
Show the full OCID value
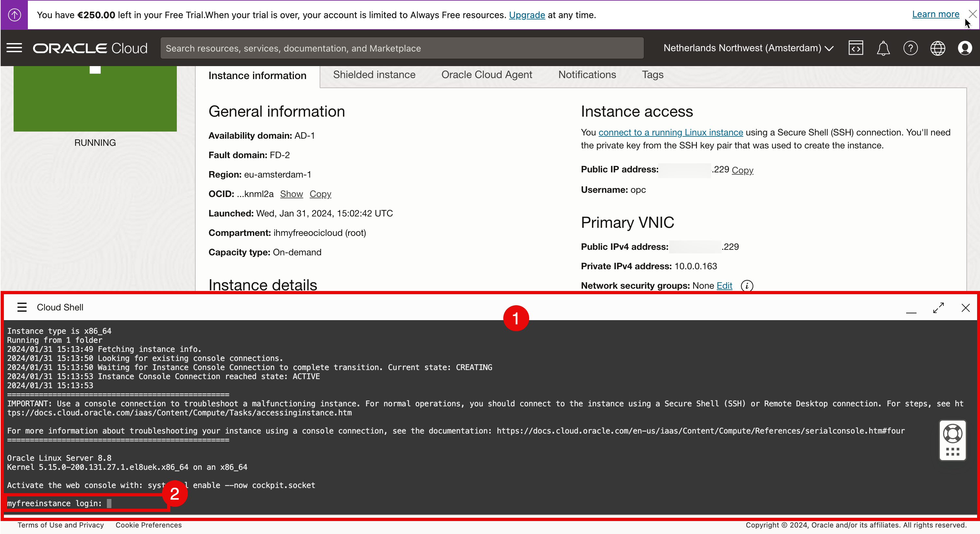tap(291, 194)
